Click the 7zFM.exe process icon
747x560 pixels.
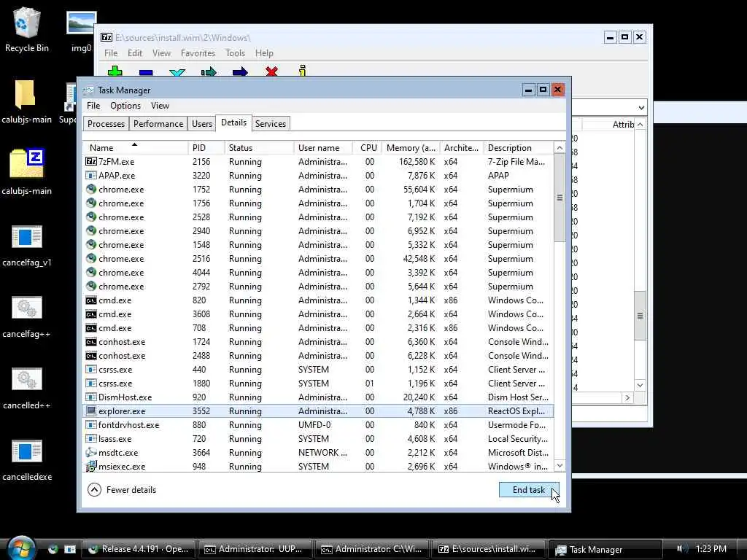pyautogui.click(x=91, y=161)
